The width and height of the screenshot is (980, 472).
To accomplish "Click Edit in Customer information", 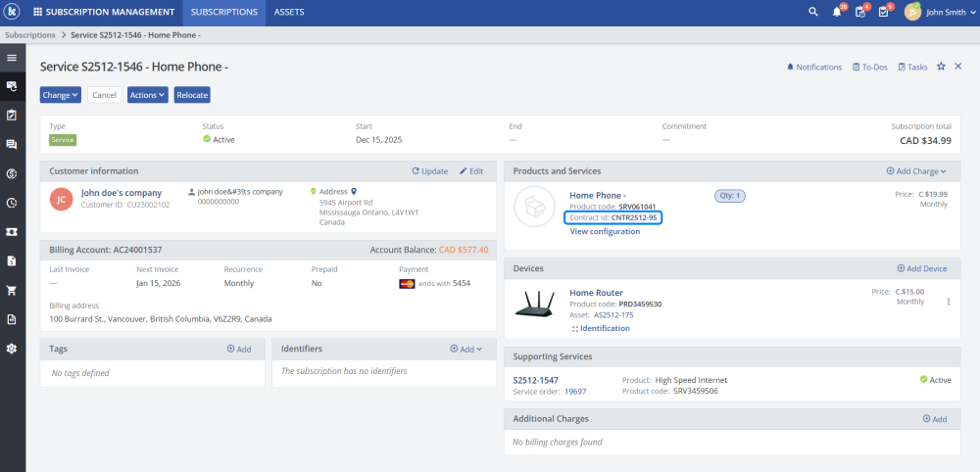I will [x=471, y=171].
